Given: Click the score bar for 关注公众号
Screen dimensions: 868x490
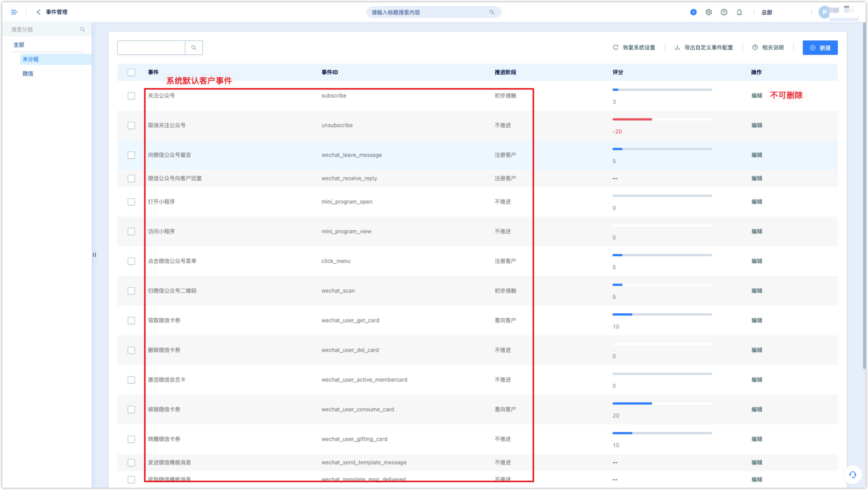Looking at the screenshot, I should pyautogui.click(x=662, y=90).
